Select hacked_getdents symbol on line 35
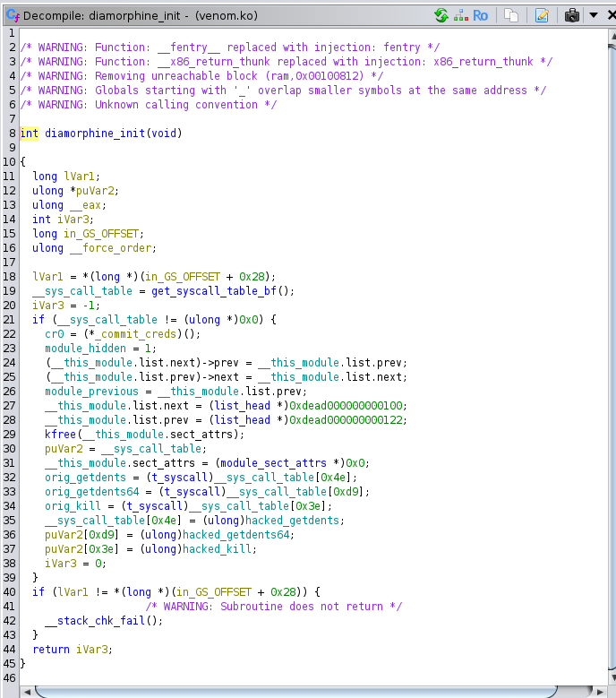The image size is (616, 698). click(292, 521)
